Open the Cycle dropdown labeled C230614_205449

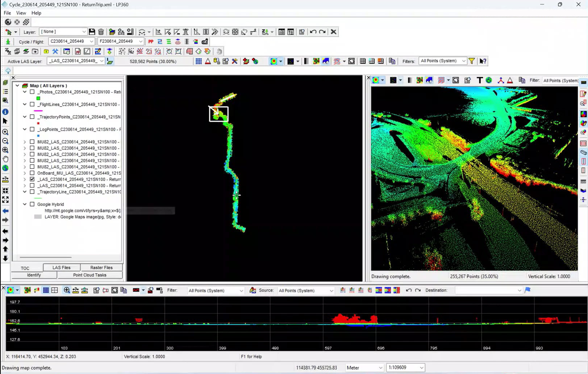click(71, 41)
